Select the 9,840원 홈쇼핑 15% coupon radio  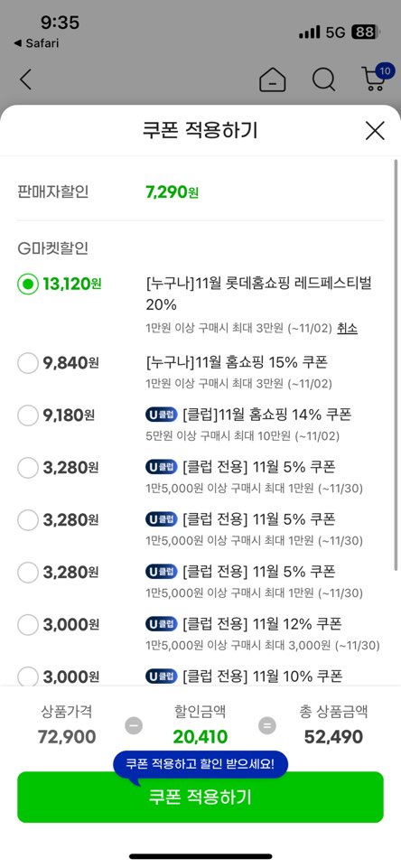(x=28, y=363)
